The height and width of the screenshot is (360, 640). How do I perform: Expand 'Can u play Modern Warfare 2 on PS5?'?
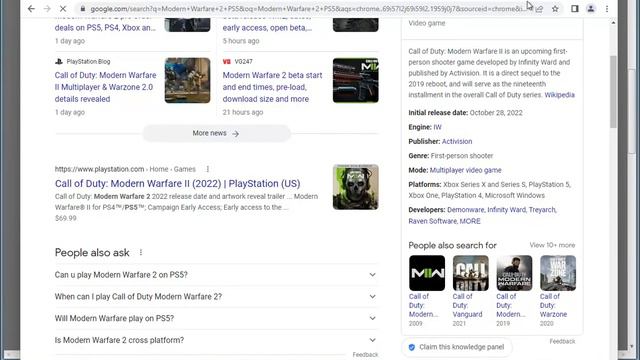[216, 275]
